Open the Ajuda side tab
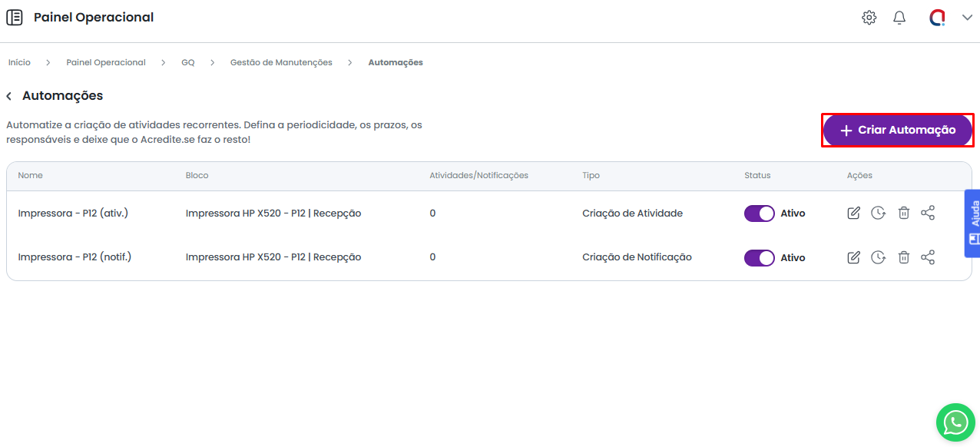The image size is (980, 447). pos(972,223)
